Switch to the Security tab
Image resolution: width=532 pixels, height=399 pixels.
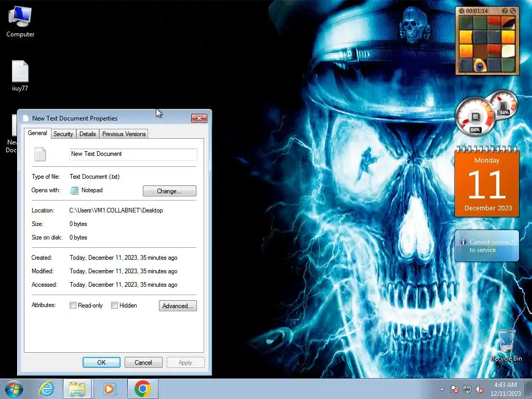pyautogui.click(x=63, y=134)
